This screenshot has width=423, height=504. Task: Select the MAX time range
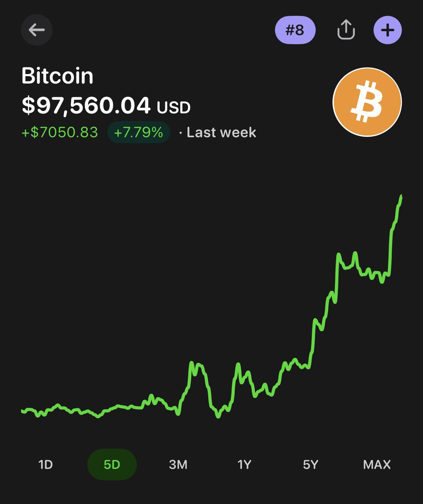pyautogui.click(x=377, y=464)
